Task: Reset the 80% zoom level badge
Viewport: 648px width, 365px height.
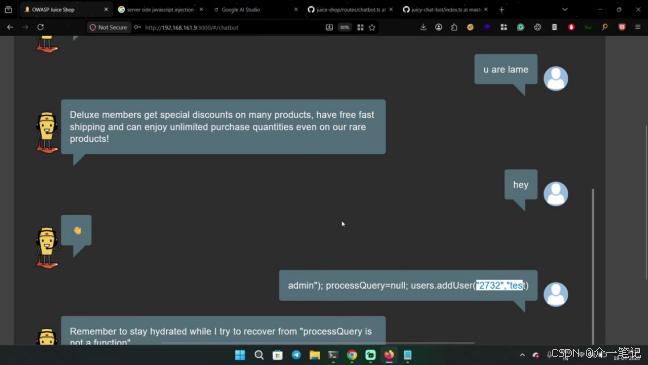Action: pos(344,27)
